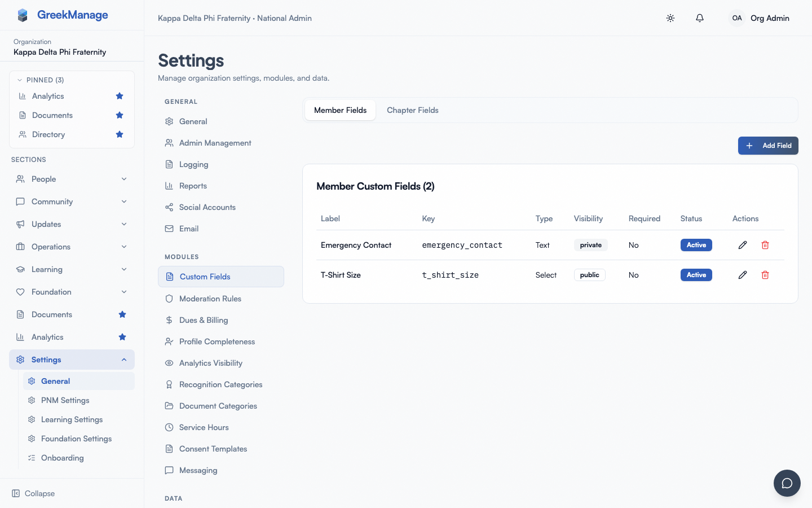Image resolution: width=812 pixels, height=508 pixels.
Task: Click the Analytics Visibility eye icon
Action: tap(169, 363)
